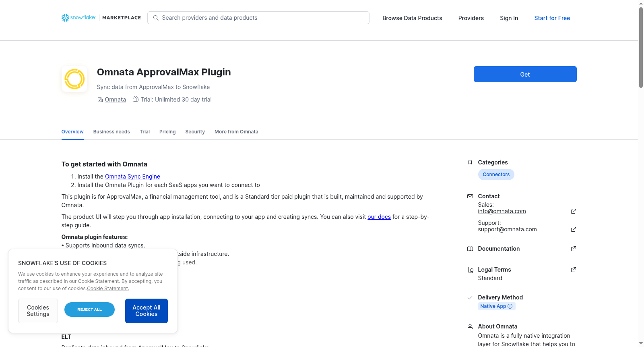This screenshot has width=644, height=347.
Task: Click REJECT ALL cookies button
Action: (89, 310)
